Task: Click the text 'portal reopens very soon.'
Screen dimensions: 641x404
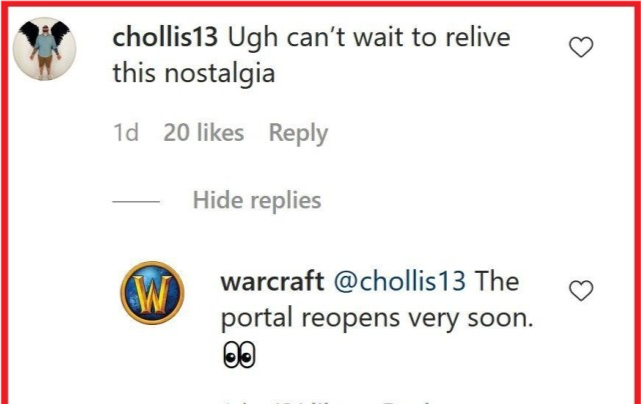Action: click(377, 318)
